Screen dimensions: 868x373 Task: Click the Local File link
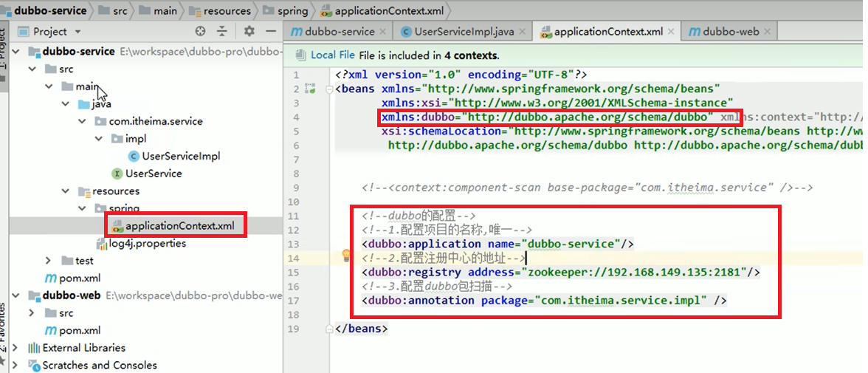(333, 55)
